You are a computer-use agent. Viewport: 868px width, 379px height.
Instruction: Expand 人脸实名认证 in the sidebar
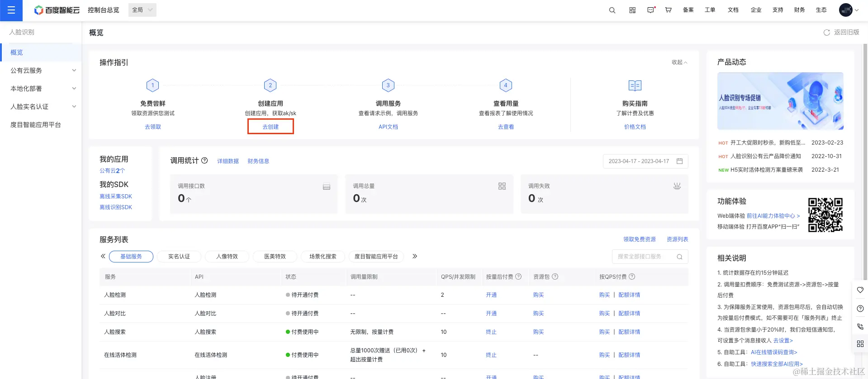(41, 107)
